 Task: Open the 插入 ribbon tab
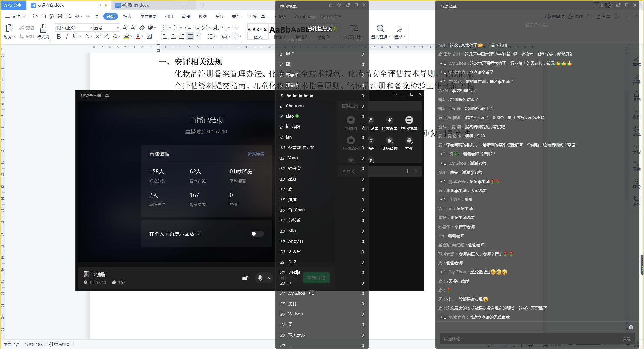tap(127, 16)
